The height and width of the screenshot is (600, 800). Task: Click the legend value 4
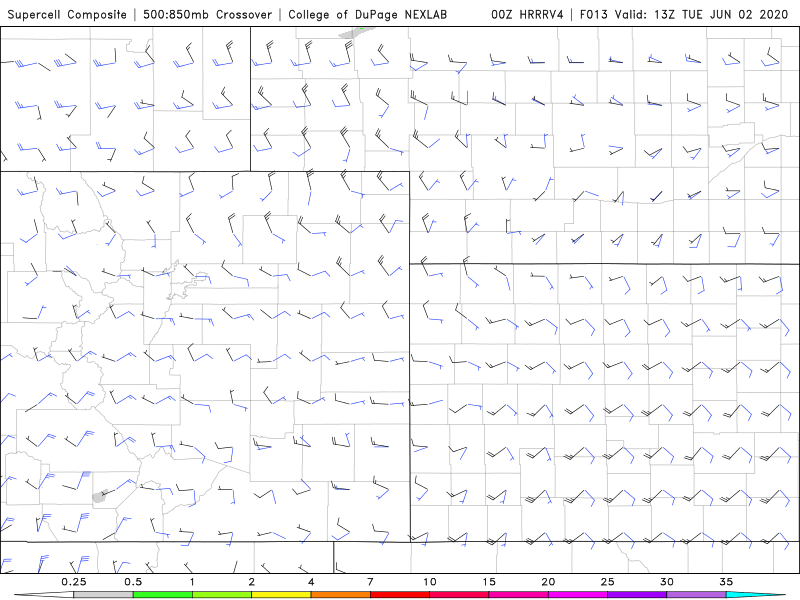pyautogui.click(x=311, y=582)
